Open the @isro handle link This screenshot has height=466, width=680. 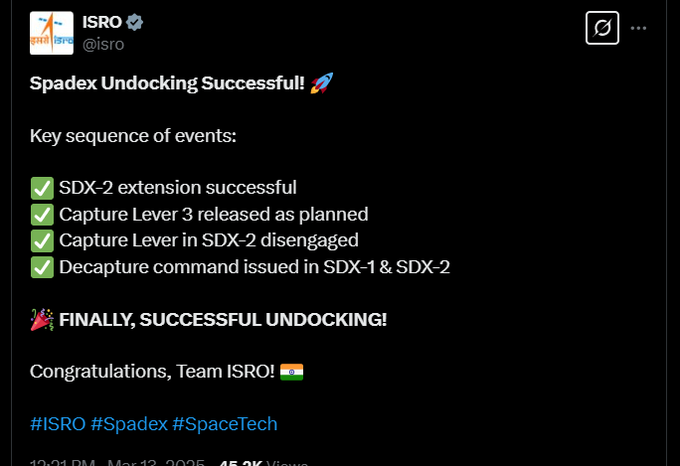pos(103,44)
